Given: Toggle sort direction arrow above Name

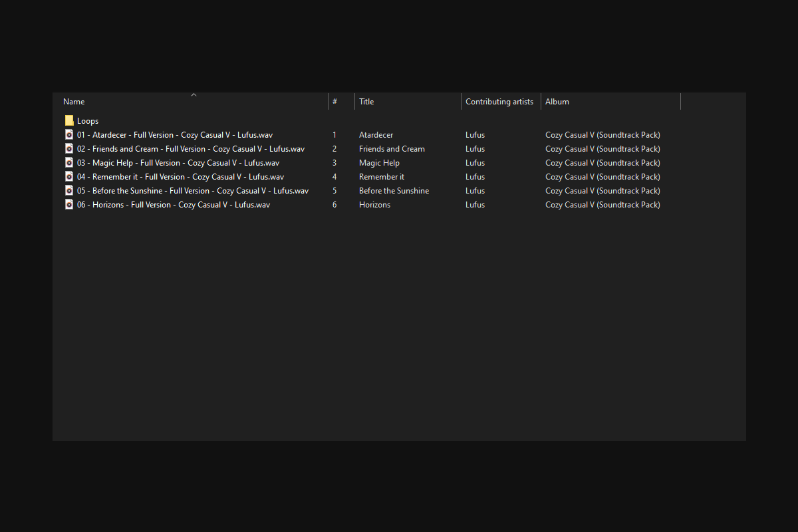Looking at the screenshot, I should pyautogui.click(x=194, y=95).
